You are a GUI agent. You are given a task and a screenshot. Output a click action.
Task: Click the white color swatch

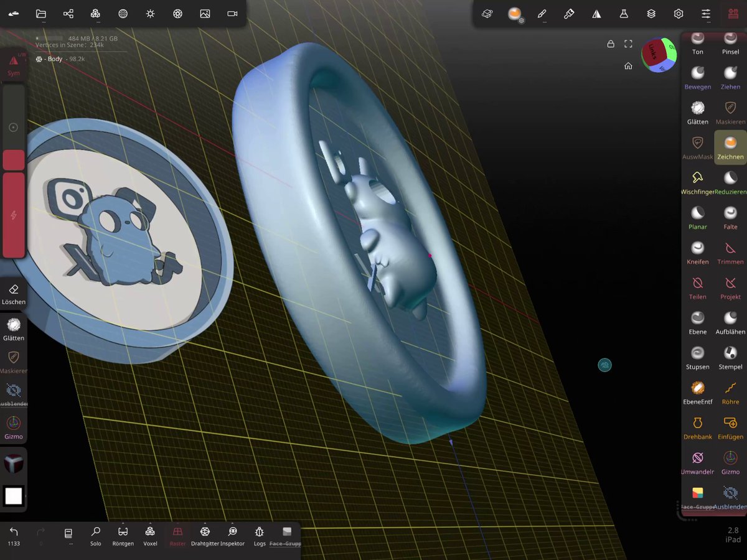[x=14, y=497]
